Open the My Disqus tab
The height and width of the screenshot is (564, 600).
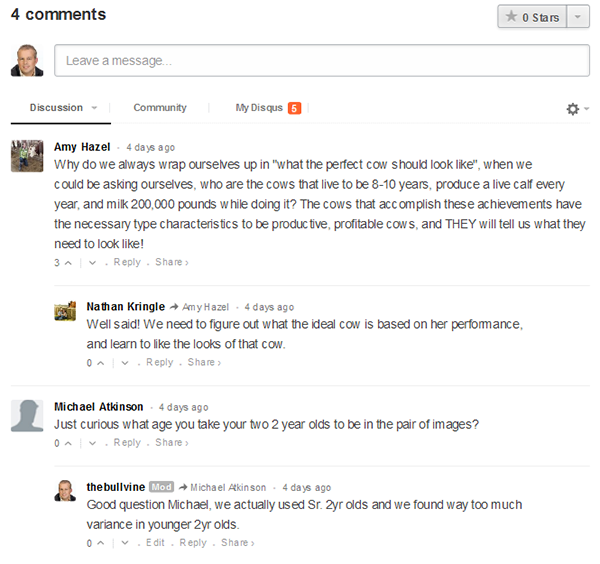(x=259, y=108)
